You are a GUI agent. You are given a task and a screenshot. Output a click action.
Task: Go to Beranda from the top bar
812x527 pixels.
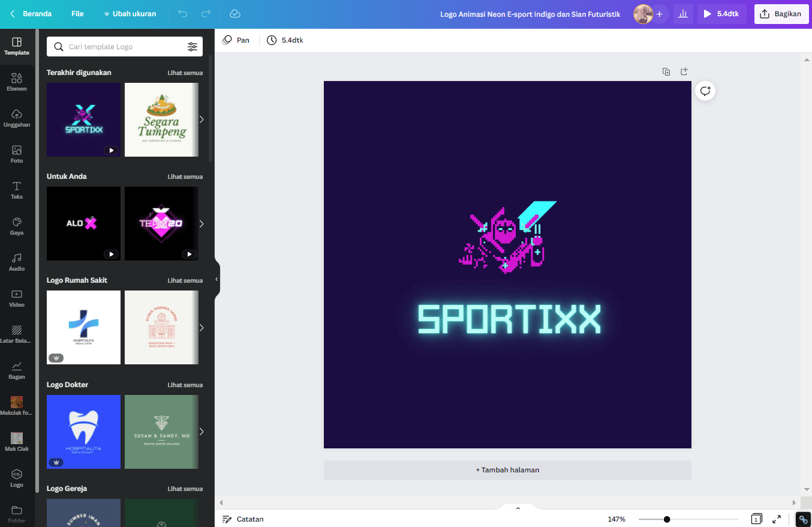click(30, 13)
